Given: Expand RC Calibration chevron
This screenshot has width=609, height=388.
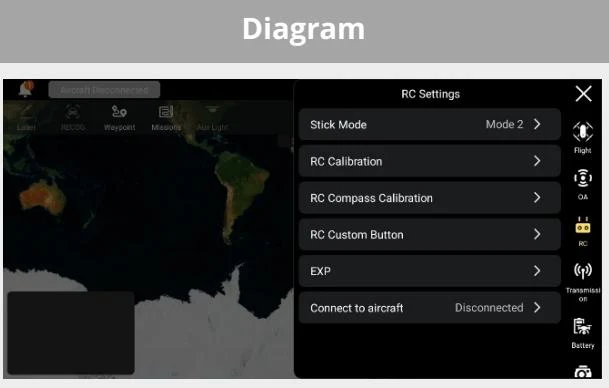Looking at the screenshot, I should [x=537, y=161].
